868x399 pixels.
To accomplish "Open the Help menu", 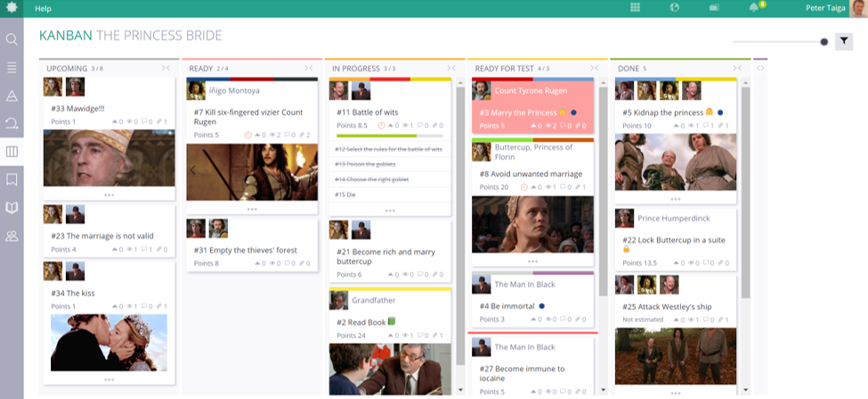I will coord(43,9).
